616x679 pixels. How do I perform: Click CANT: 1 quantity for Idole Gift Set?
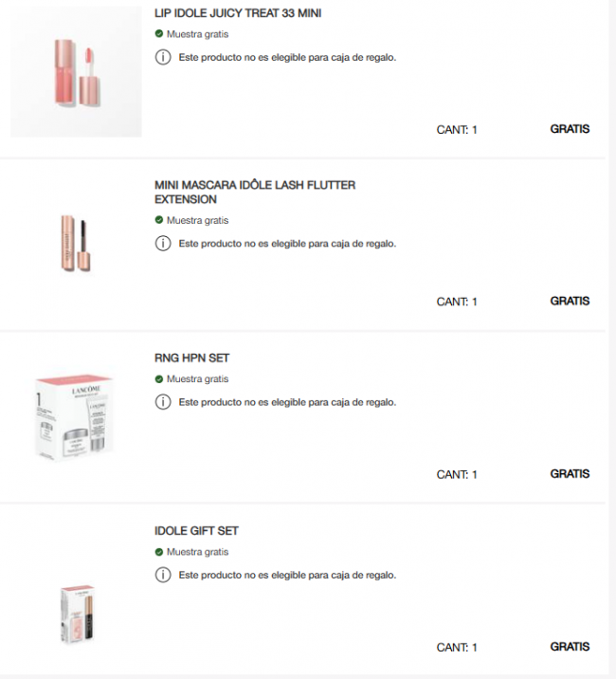tap(456, 648)
